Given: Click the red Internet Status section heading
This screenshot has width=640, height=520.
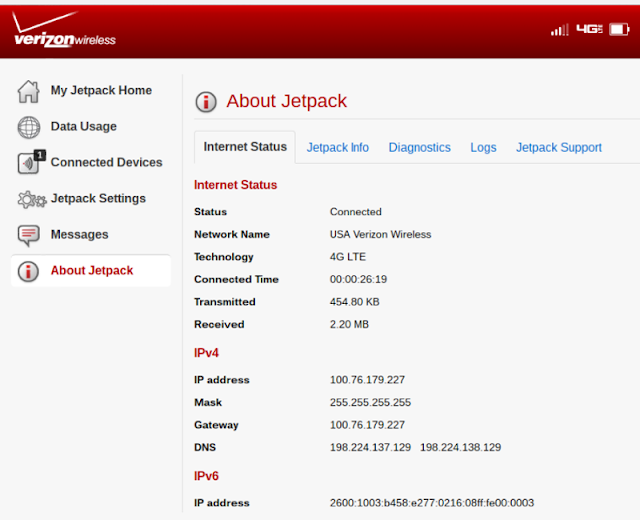Looking at the screenshot, I should click(x=236, y=185).
